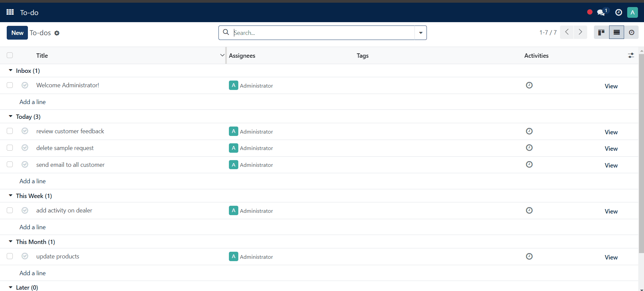Open the To-dos gear settings icon
The height and width of the screenshot is (291, 644).
(x=57, y=33)
